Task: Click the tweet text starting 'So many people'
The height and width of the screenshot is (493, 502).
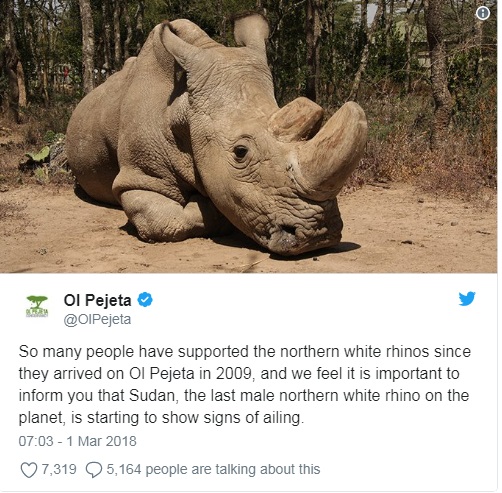Action: (x=244, y=384)
